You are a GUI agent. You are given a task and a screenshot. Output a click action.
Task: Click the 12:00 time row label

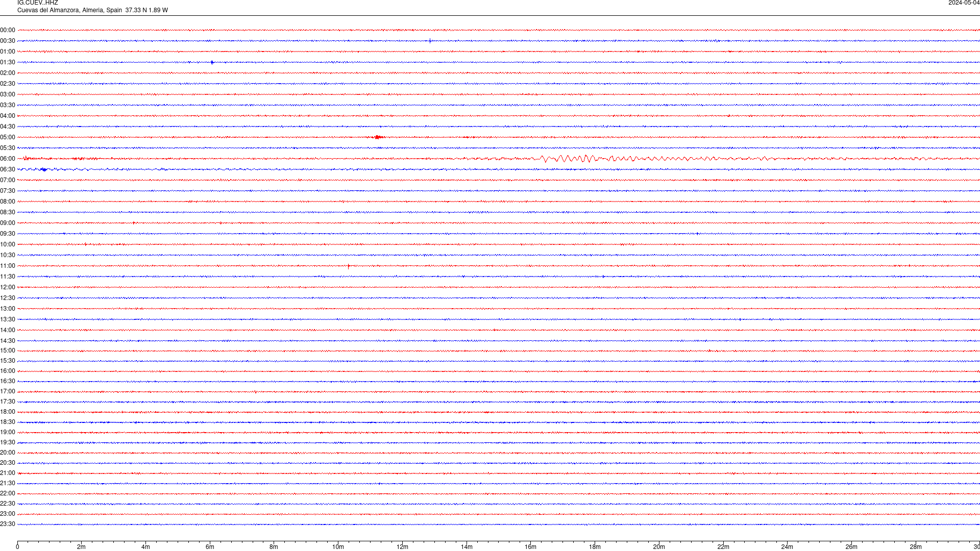click(x=8, y=287)
